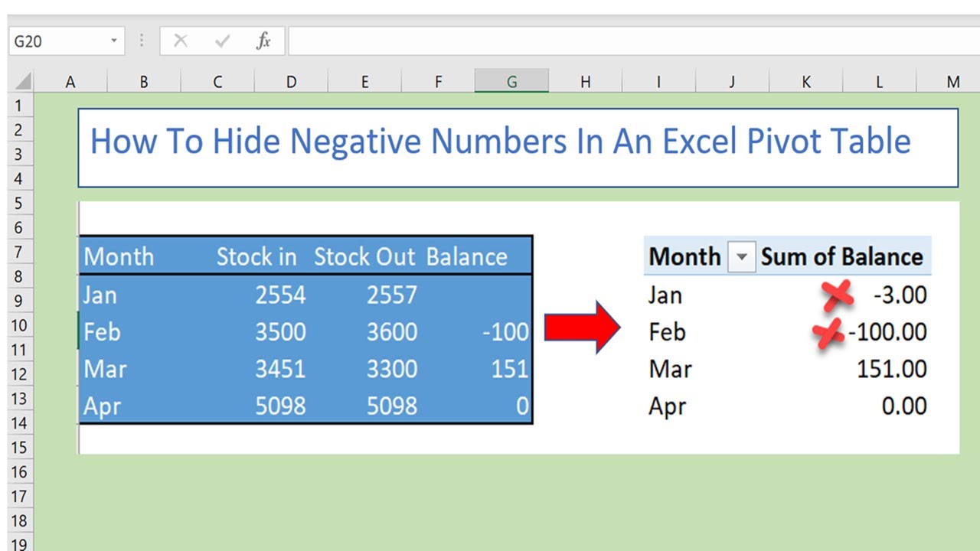Select the pivot value 151.00
The height and width of the screenshot is (551, 980).
tap(892, 369)
